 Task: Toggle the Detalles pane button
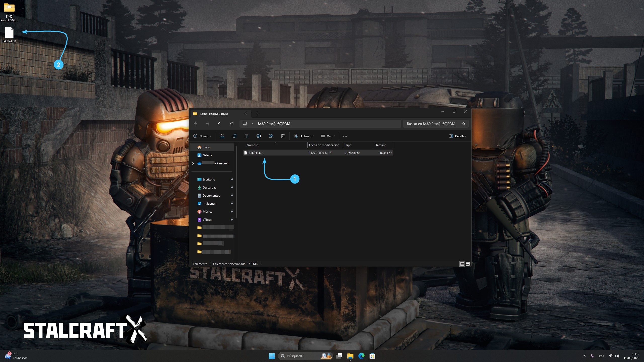point(457,136)
